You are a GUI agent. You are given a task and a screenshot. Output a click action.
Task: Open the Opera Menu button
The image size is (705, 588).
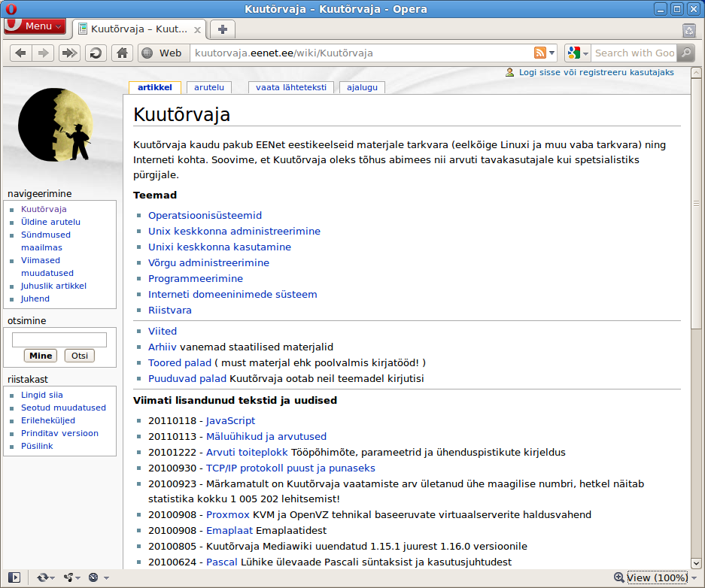coord(35,26)
